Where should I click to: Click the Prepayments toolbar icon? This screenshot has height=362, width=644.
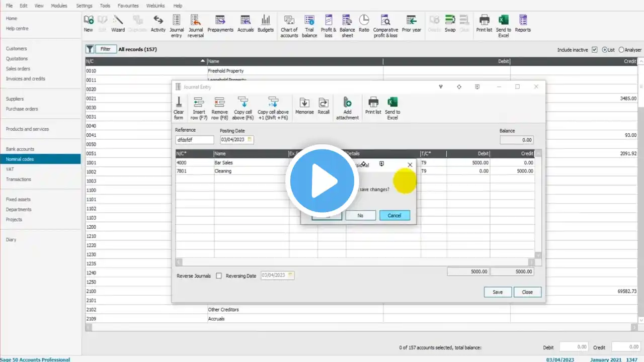click(x=220, y=24)
